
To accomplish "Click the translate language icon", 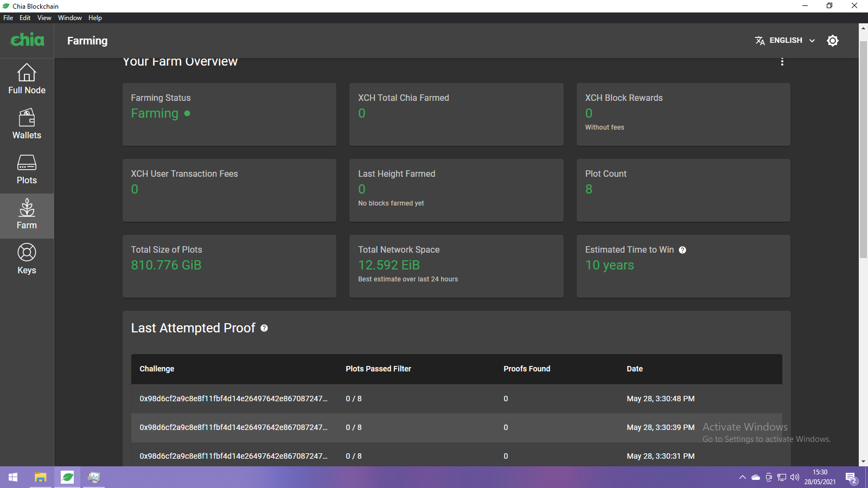I will 760,41.
